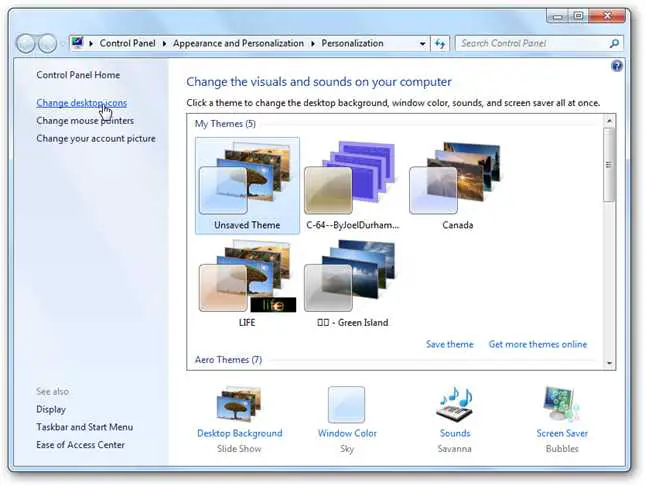
Task: Open the Display link under See also
Action: pyautogui.click(x=51, y=409)
